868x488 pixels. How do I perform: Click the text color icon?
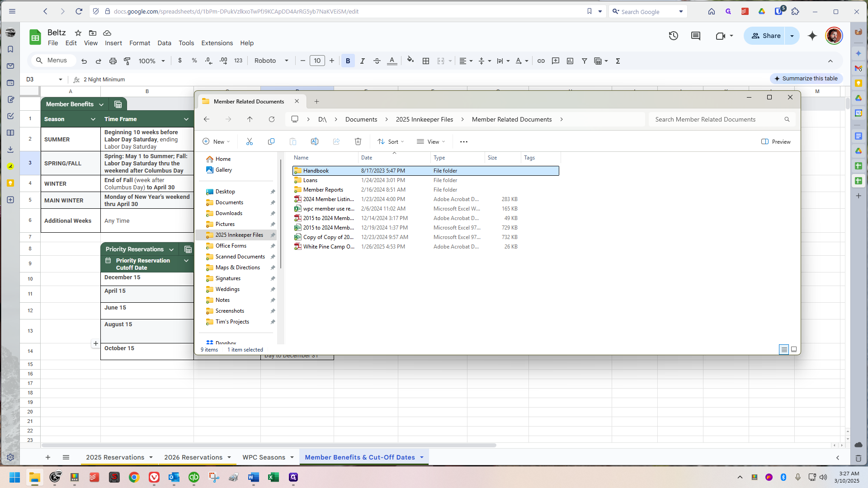click(392, 61)
